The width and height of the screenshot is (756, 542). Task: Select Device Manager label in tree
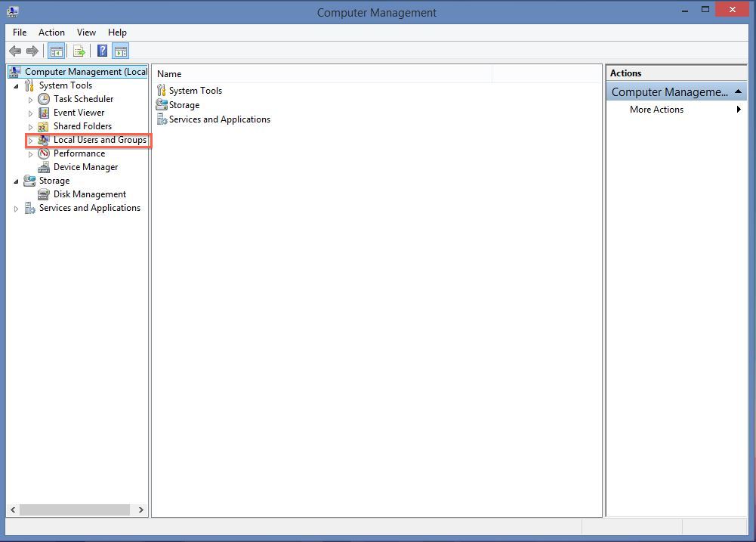pyautogui.click(x=86, y=167)
